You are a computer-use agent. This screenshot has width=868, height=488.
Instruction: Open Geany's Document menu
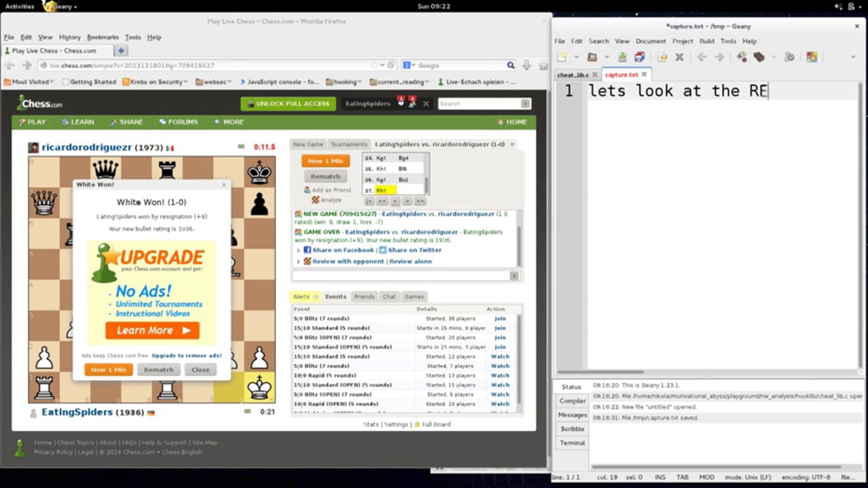(651, 41)
